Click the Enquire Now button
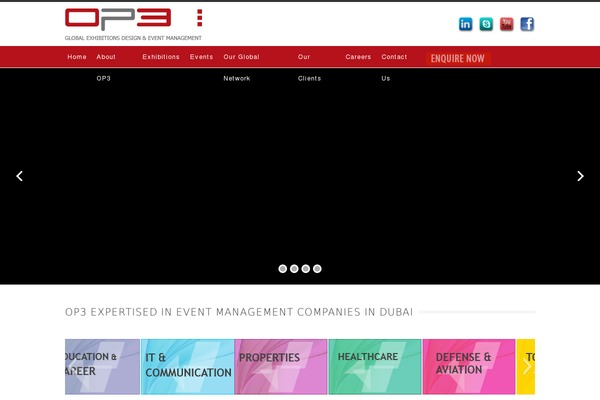 click(x=458, y=58)
